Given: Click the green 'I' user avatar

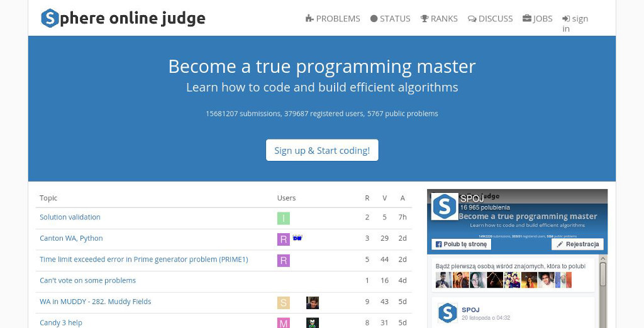Looking at the screenshot, I should [x=284, y=218].
